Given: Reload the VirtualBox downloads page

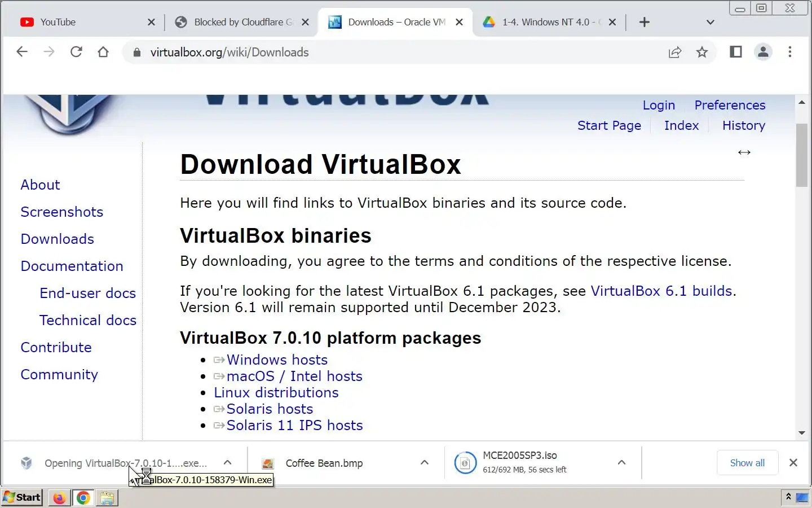Looking at the screenshot, I should coord(76,52).
